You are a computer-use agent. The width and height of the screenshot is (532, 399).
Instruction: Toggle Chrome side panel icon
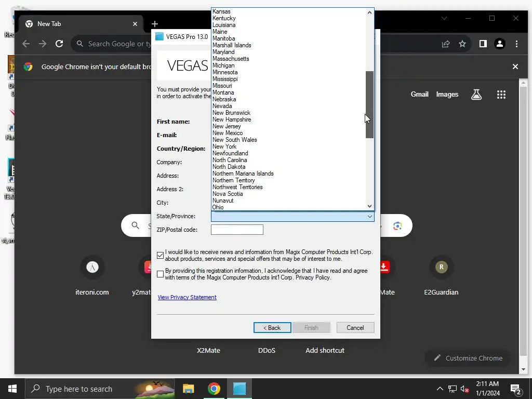pos(483,44)
